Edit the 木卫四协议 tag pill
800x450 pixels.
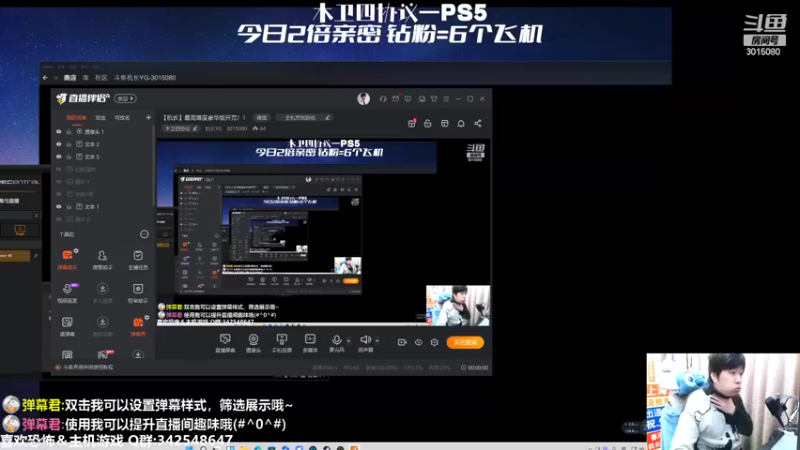(181, 129)
